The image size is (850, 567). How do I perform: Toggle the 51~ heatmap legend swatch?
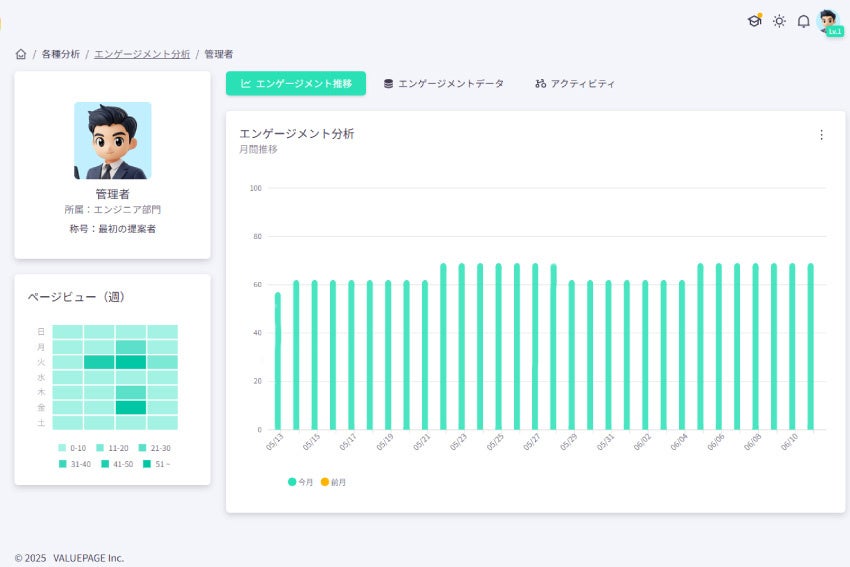pyautogui.click(x=146, y=464)
